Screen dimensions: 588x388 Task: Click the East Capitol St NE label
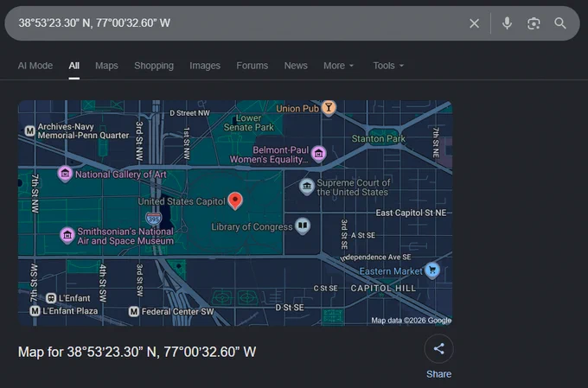tap(411, 213)
